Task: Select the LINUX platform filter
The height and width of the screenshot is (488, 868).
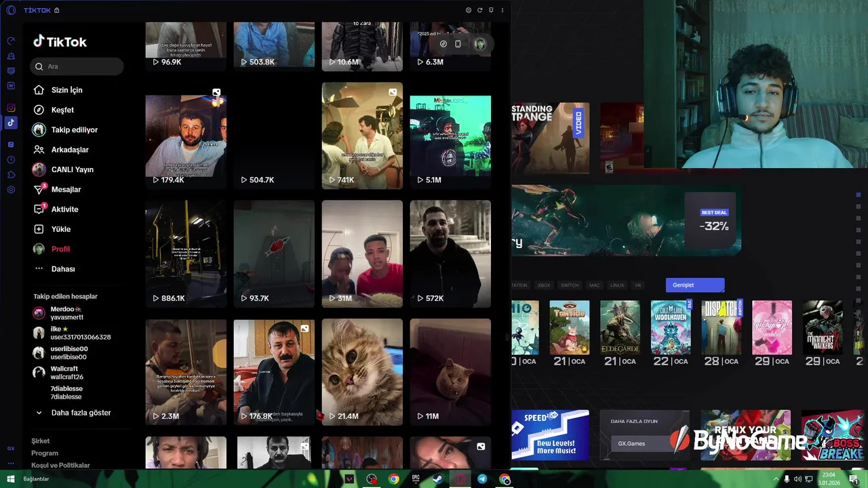Action: pos(617,285)
